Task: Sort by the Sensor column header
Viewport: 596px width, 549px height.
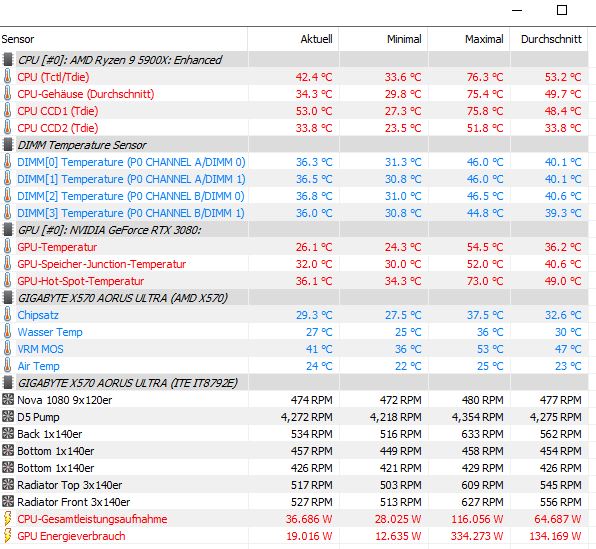Action: pyautogui.click(x=124, y=39)
